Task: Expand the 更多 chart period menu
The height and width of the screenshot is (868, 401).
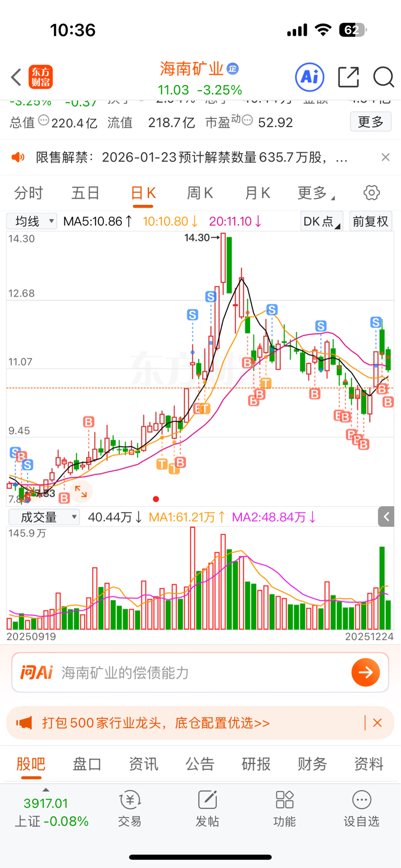Action: (x=316, y=193)
